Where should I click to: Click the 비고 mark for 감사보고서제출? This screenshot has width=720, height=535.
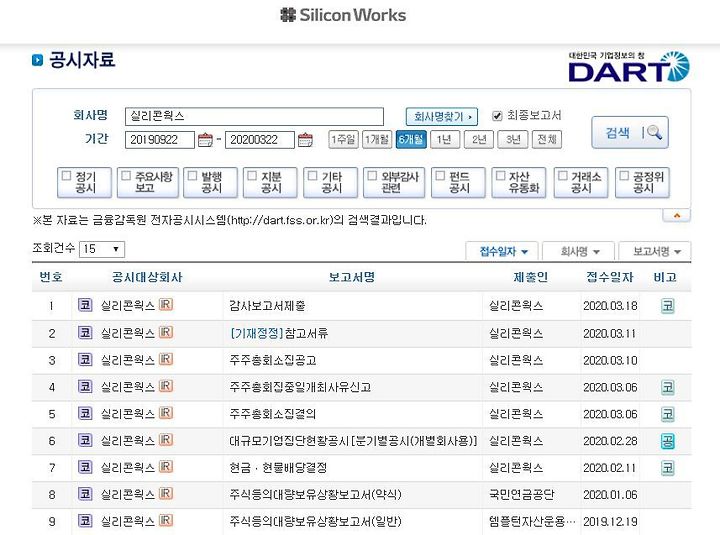click(x=668, y=306)
